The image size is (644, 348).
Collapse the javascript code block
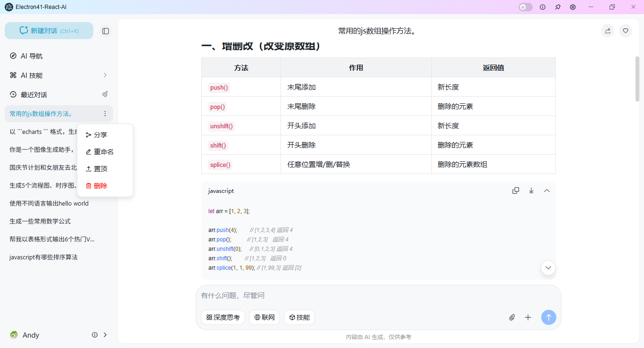tap(547, 191)
